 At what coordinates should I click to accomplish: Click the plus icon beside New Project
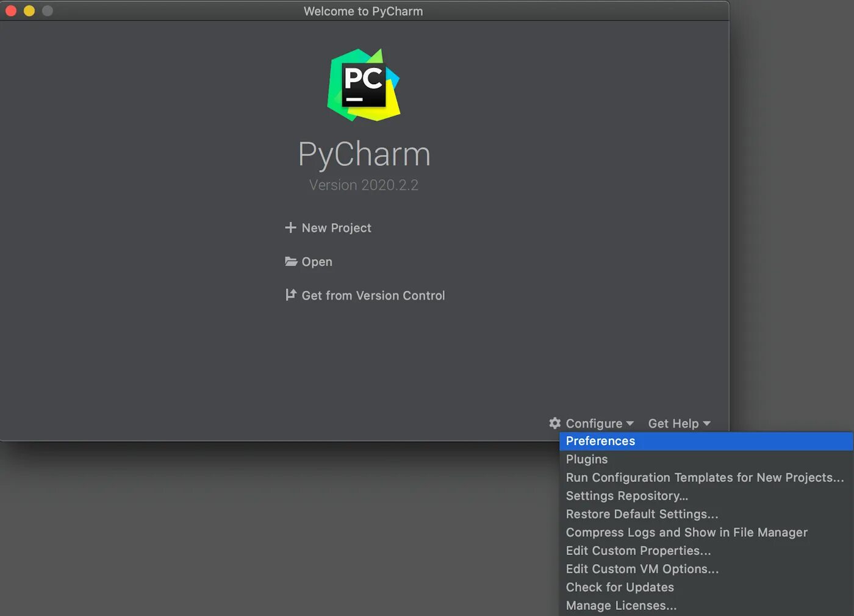[x=290, y=227]
